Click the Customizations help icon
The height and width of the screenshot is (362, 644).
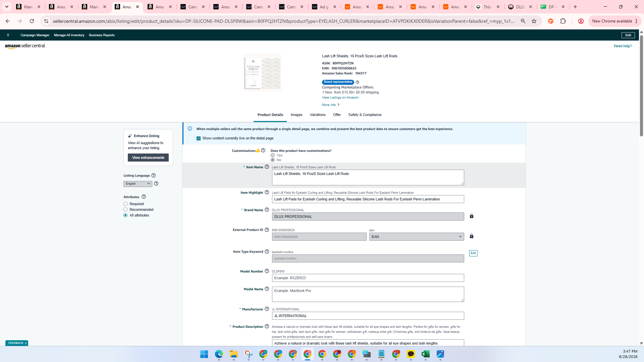(x=263, y=150)
